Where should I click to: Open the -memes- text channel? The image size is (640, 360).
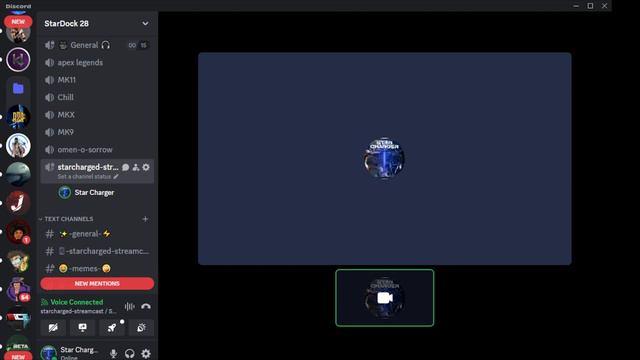84,269
